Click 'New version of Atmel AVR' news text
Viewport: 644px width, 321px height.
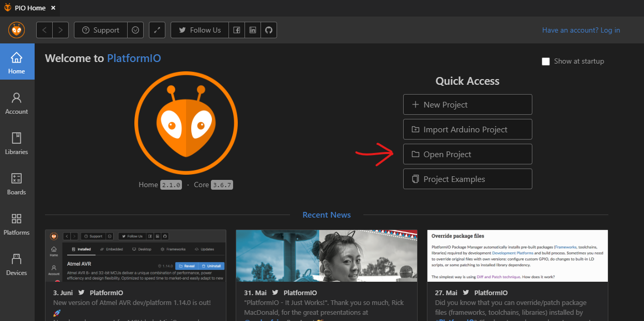pos(132,302)
